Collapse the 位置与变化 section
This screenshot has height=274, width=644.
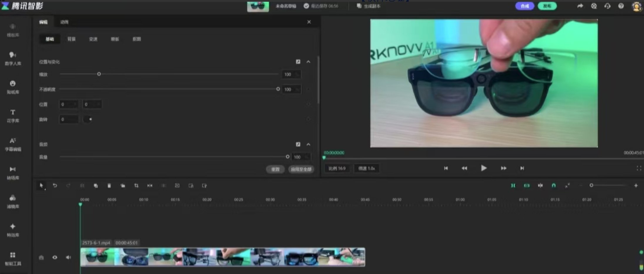[308, 62]
